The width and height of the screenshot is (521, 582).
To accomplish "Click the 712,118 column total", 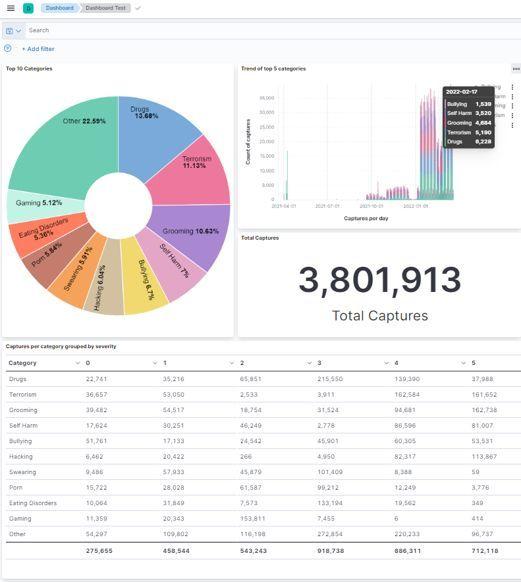I will (485, 551).
